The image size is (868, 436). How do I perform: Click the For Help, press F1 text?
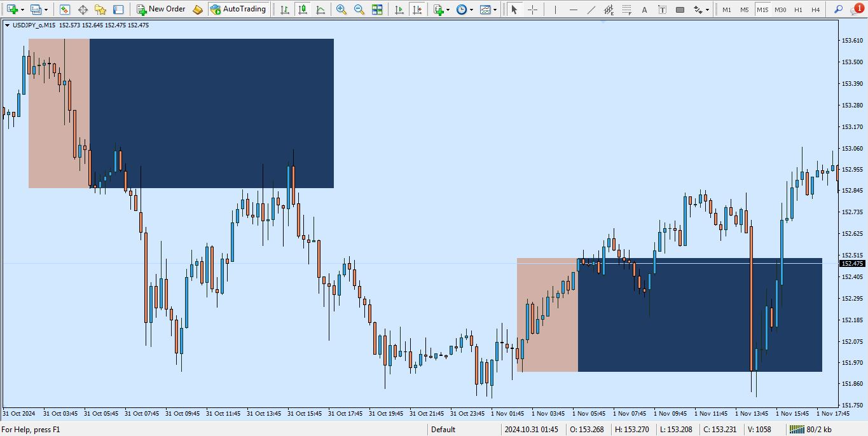31,430
